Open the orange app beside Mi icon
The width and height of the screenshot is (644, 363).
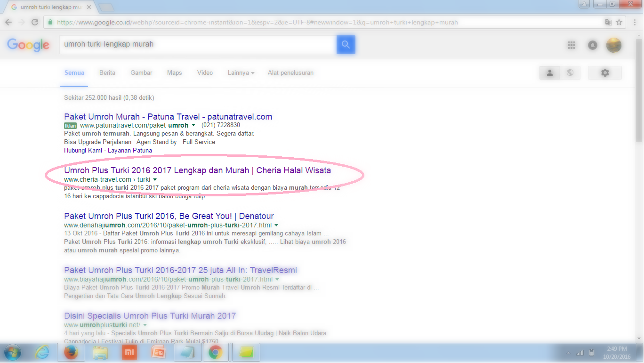158,352
